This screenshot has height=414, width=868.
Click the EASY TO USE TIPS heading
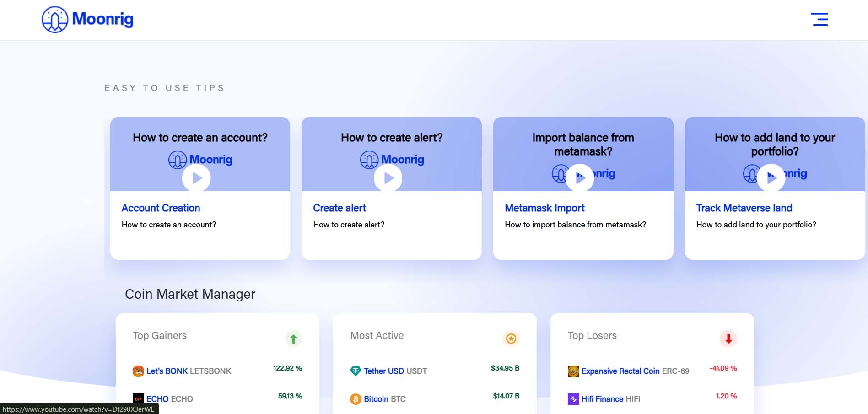point(165,88)
